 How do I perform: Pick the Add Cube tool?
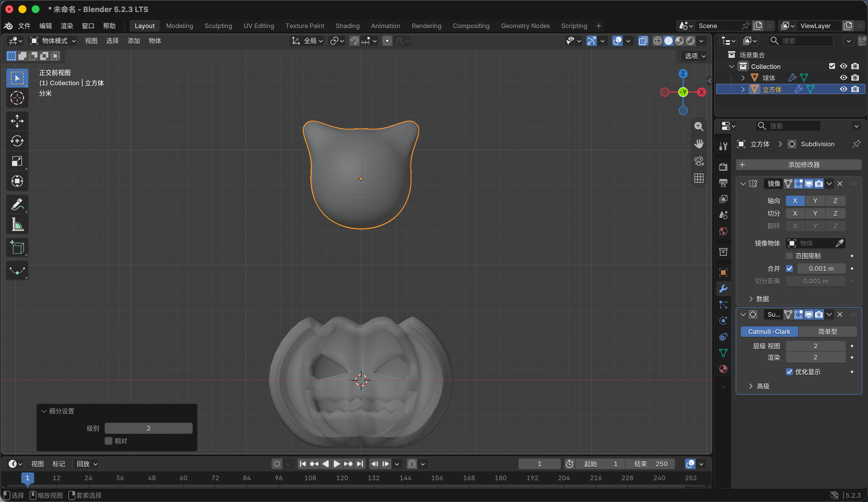coord(17,247)
